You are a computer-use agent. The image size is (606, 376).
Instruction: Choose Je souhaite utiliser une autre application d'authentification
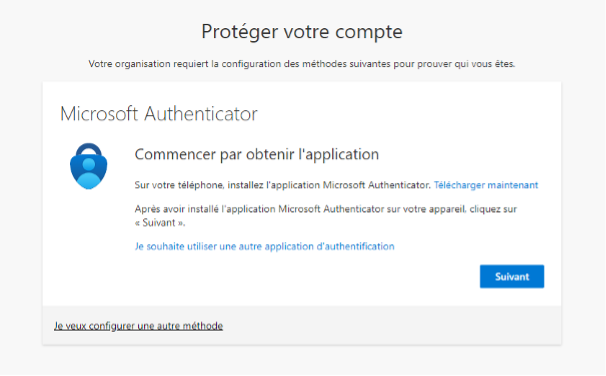tap(264, 247)
